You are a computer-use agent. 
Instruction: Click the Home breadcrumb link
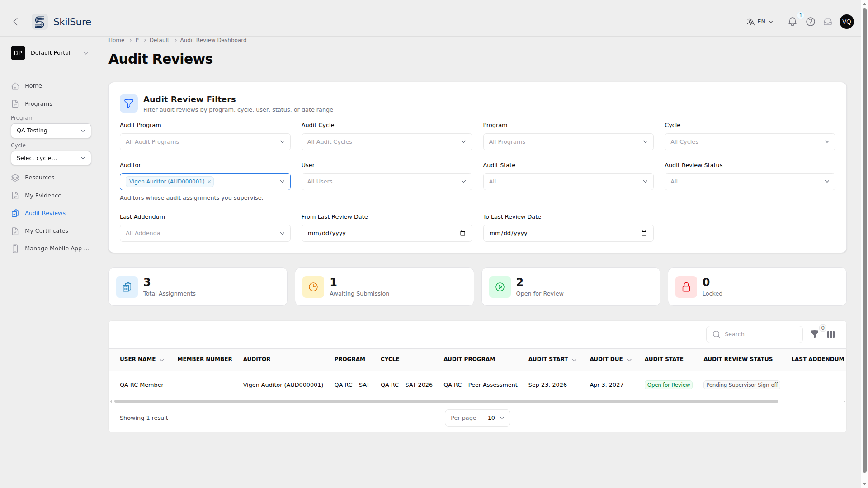pyautogui.click(x=116, y=40)
